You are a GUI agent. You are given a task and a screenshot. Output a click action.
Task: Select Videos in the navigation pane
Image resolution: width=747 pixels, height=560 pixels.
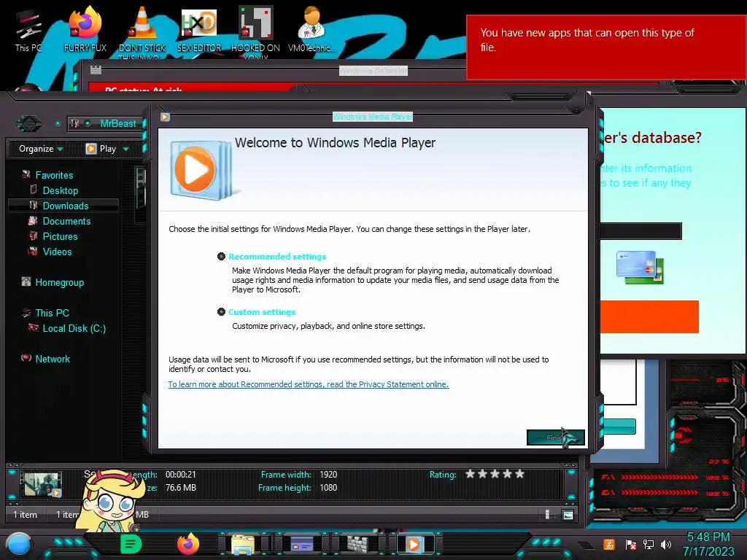pos(57,252)
